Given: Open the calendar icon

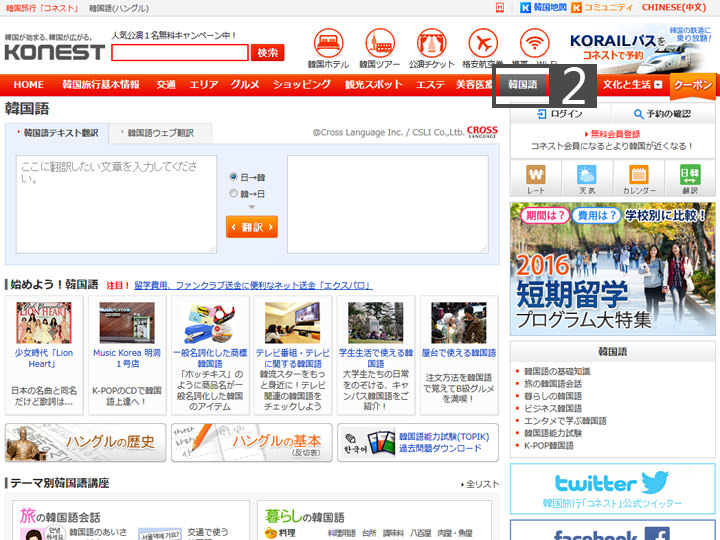Looking at the screenshot, I should pyautogui.click(x=639, y=178).
